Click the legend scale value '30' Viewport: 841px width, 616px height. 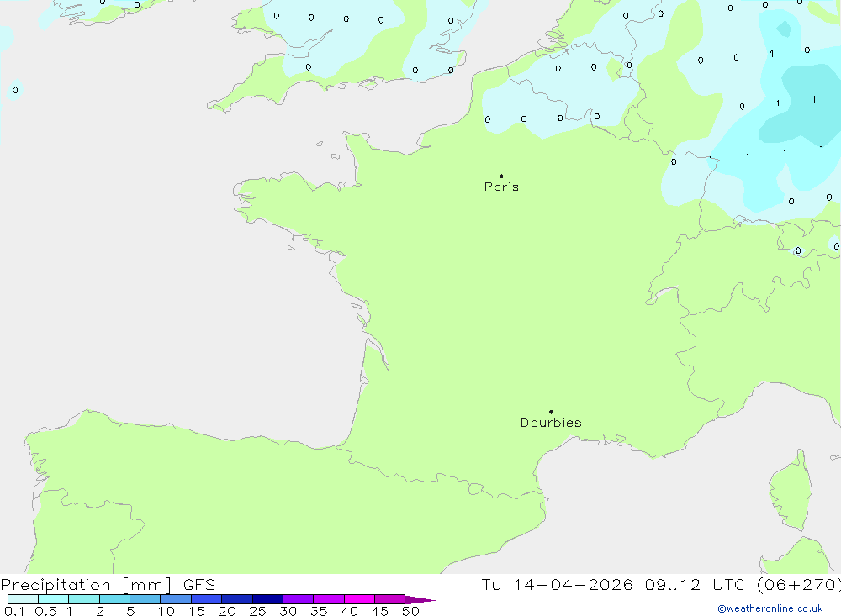(x=288, y=611)
